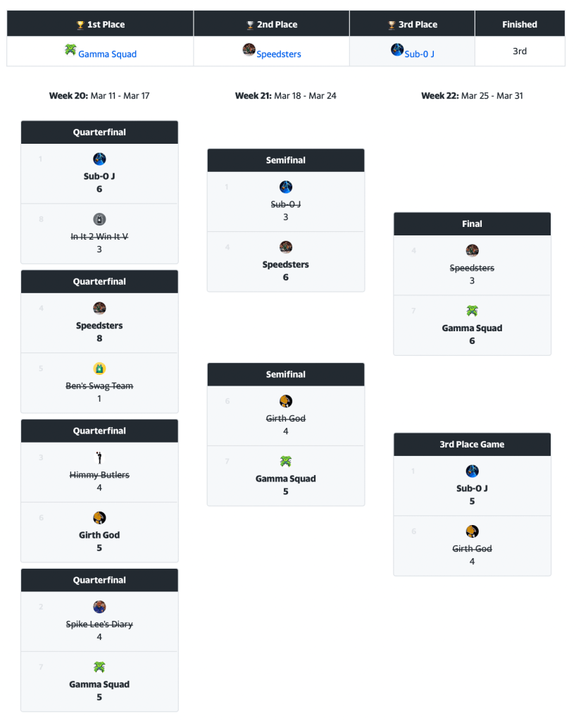Click Girth God's avatar in the 3rd Place Game
The image size is (588, 721).
pyautogui.click(x=472, y=531)
